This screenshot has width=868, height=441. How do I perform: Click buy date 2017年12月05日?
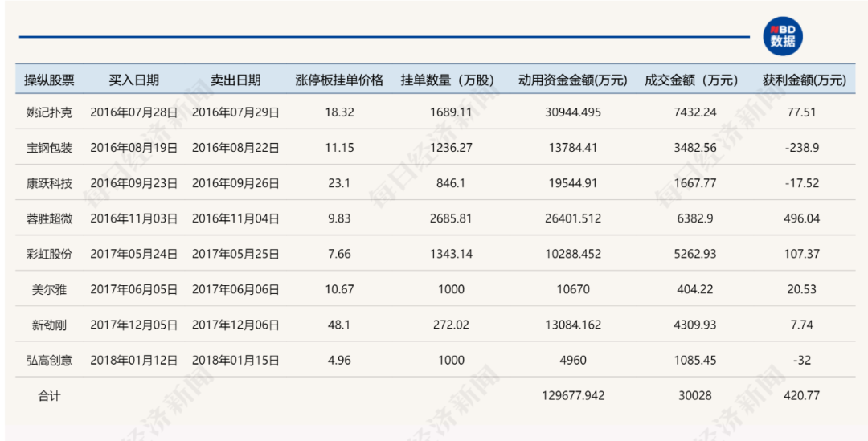134,325
